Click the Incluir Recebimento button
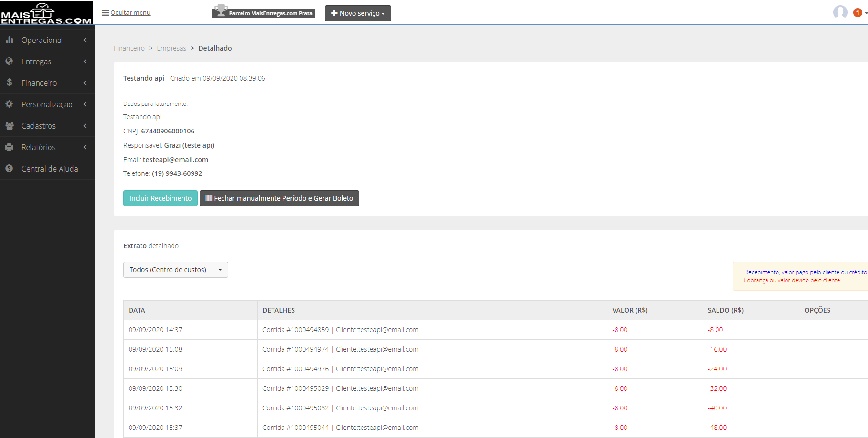The image size is (868, 438). [161, 198]
